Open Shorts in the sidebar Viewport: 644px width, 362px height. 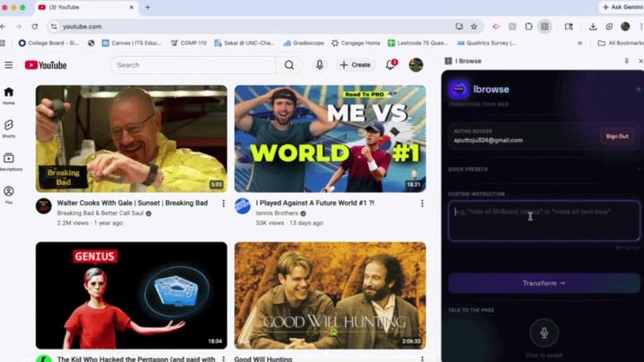(9, 129)
